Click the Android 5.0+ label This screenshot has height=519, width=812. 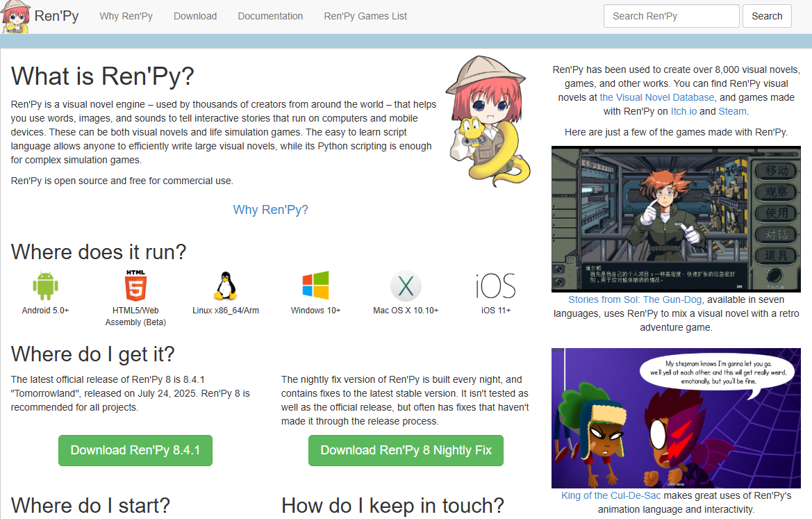pyautogui.click(x=46, y=311)
